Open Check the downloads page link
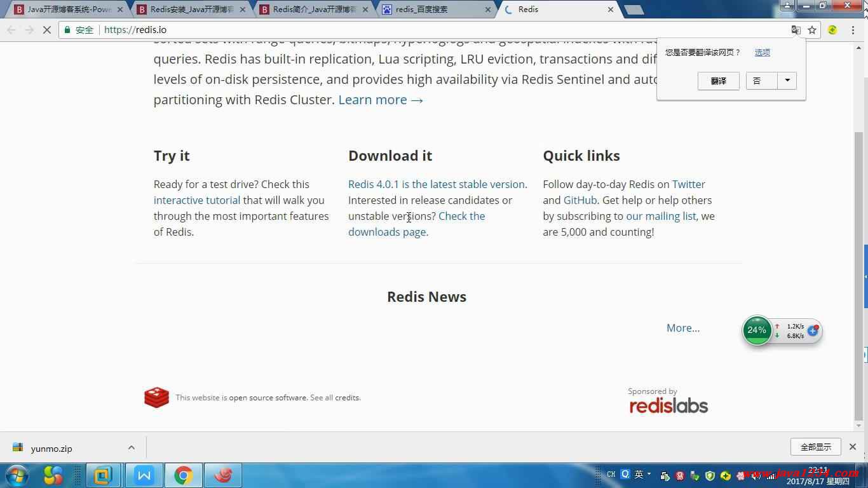This screenshot has height=488, width=868. point(416,224)
